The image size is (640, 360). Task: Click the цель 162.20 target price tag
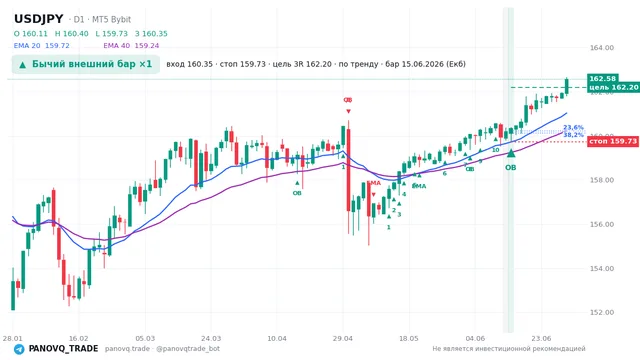tap(613, 87)
